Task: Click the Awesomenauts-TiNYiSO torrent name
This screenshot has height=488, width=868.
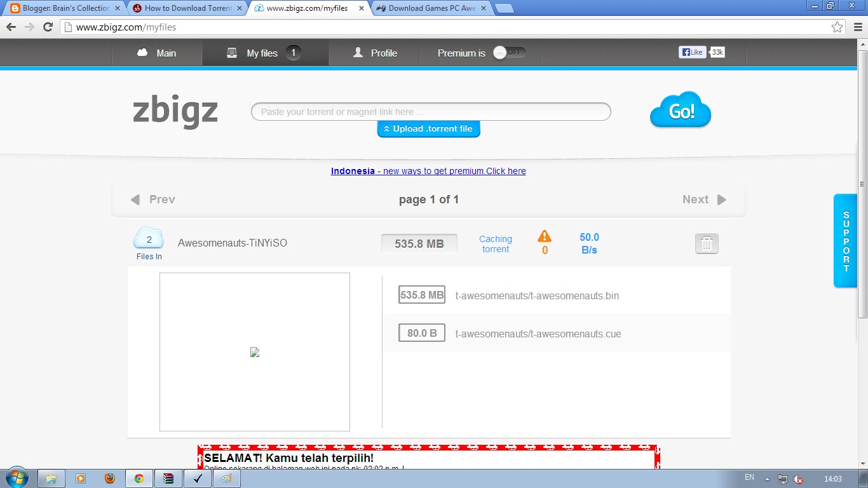Action: [x=233, y=243]
